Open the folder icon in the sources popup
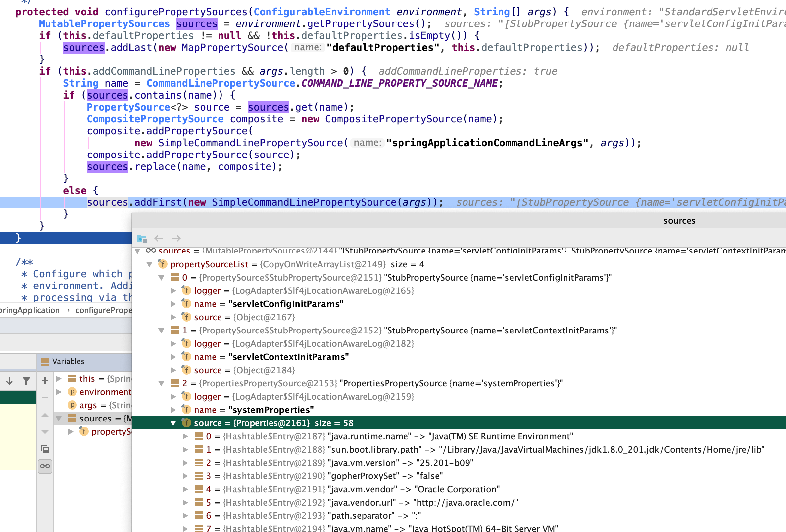This screenshot has width=786, height=532. point(142,238)
